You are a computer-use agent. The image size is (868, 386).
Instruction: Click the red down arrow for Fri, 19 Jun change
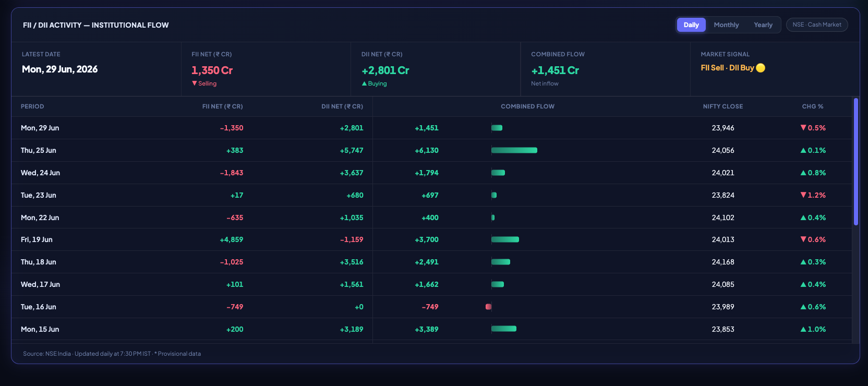coord(803,239)
